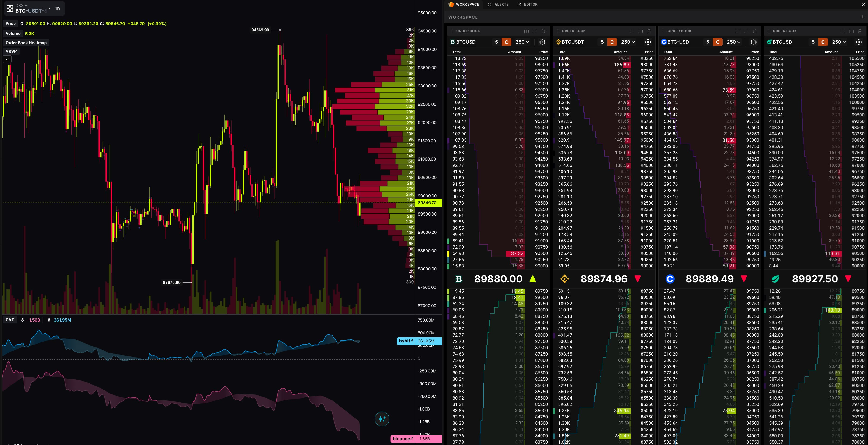Split Bitfinex BTCUSD order book horizontally
This screenshot has width=868, height=445.
[851, 31]
